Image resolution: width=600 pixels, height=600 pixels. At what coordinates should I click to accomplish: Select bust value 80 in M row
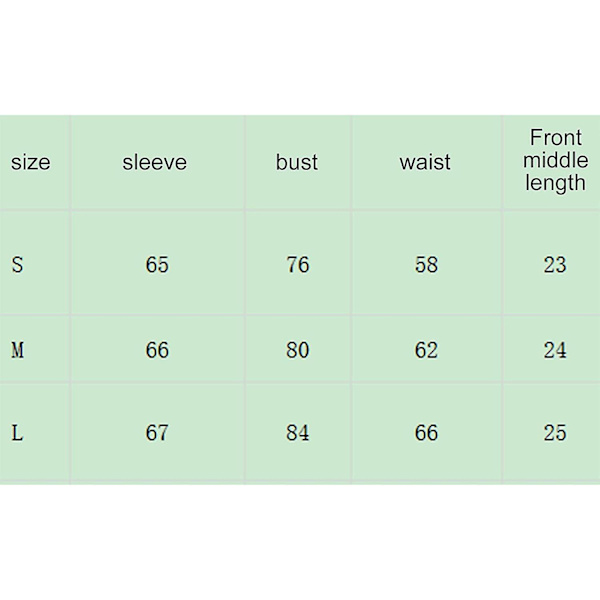click(x=298, y=350)
